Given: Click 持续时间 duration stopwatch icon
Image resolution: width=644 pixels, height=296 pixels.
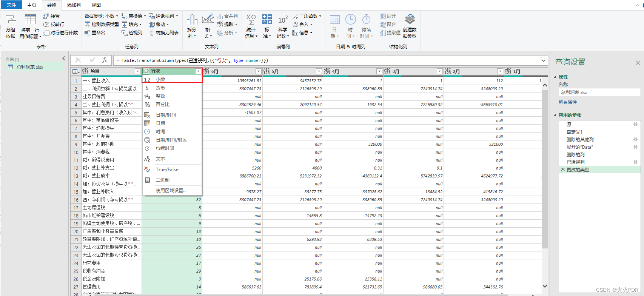Looking at the screenshot, I should tap(366, 20).
